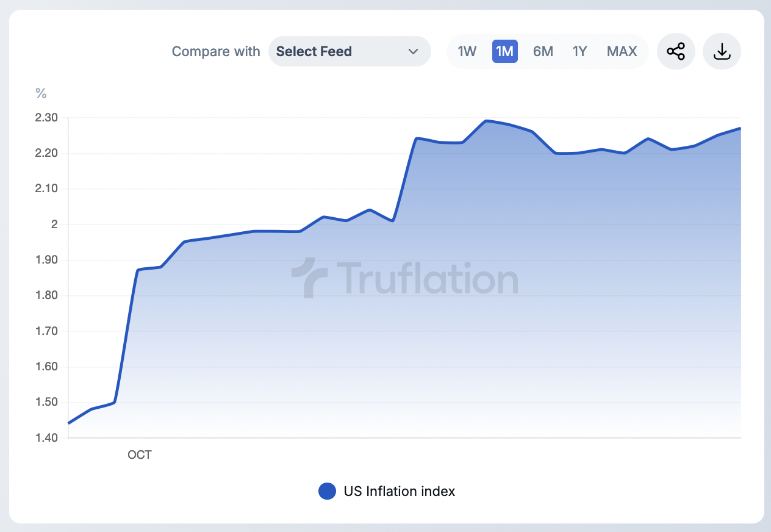
Task: Click the 2.30 y-axis label
Action: 46,117
